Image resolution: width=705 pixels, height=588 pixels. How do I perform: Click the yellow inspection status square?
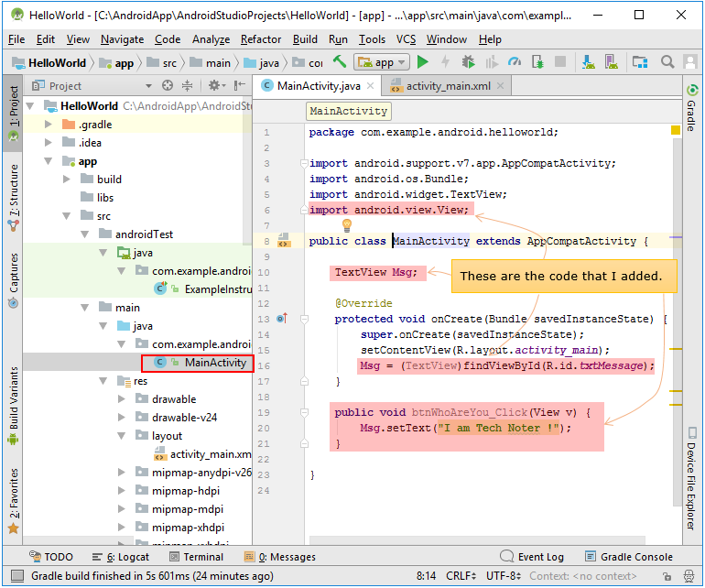click(676, 130)
